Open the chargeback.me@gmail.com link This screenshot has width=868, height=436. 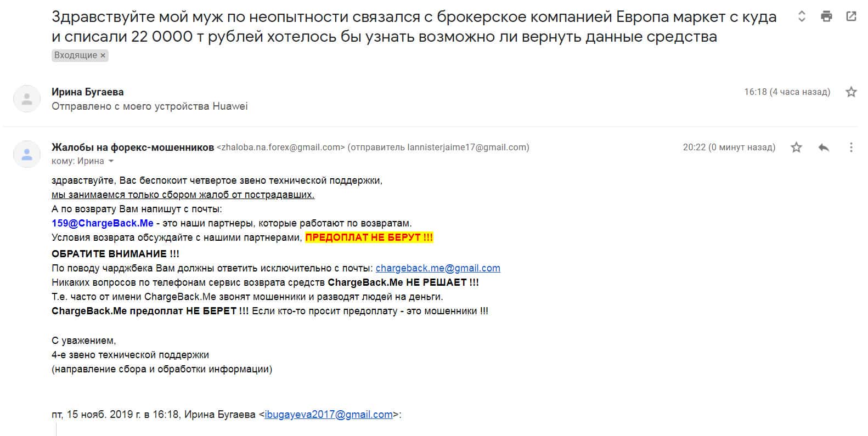(438, 268)
